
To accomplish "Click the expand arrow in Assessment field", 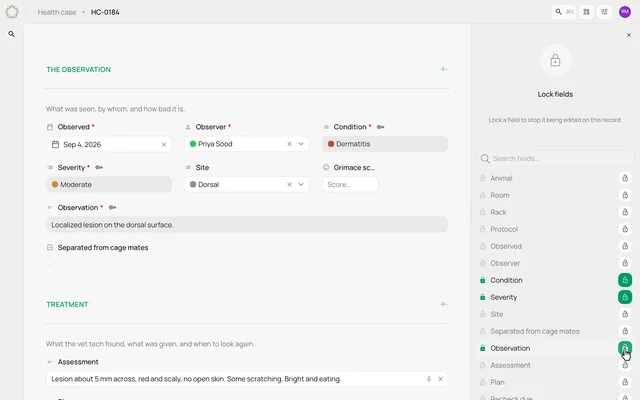I will pyautogui.click(x=429, y=379).
